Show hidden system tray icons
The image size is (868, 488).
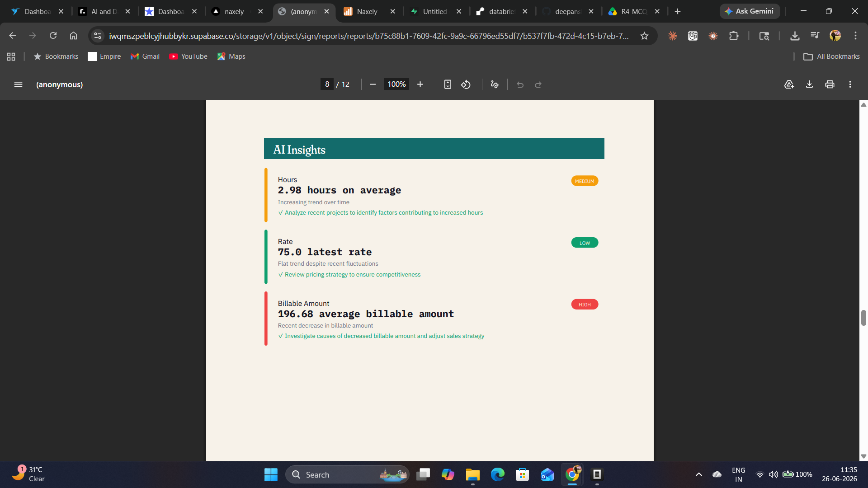(698, 474)
